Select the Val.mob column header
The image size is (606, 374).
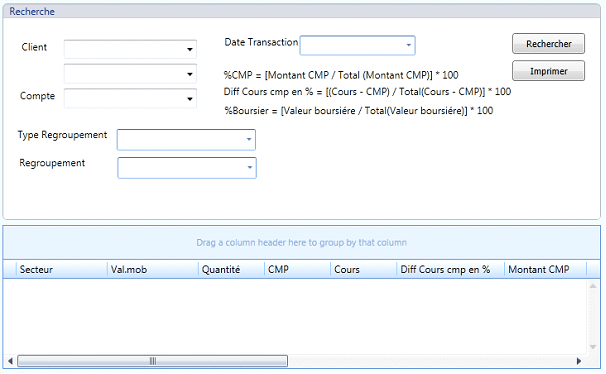(153, 269)
